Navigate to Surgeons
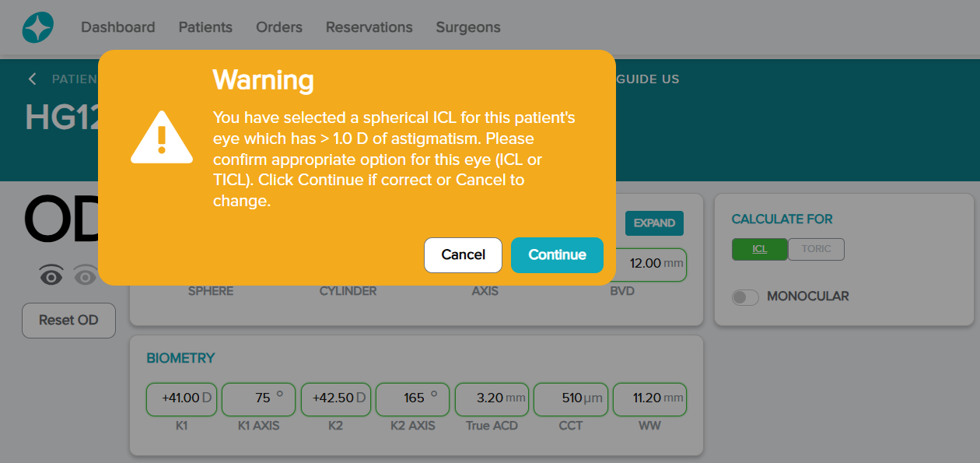This screenshot has height=463, width=980. point(468,27)
